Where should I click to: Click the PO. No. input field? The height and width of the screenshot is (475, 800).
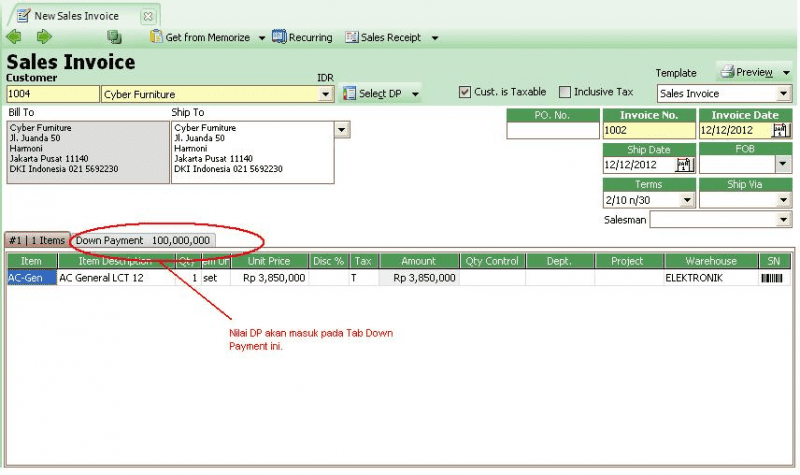pyautogui.click(x=551, y=130)
